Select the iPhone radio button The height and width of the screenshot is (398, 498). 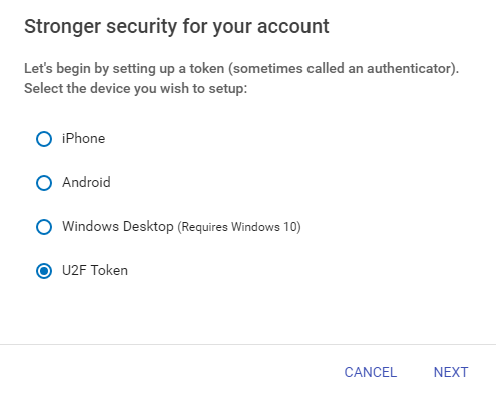click(44, 139)
